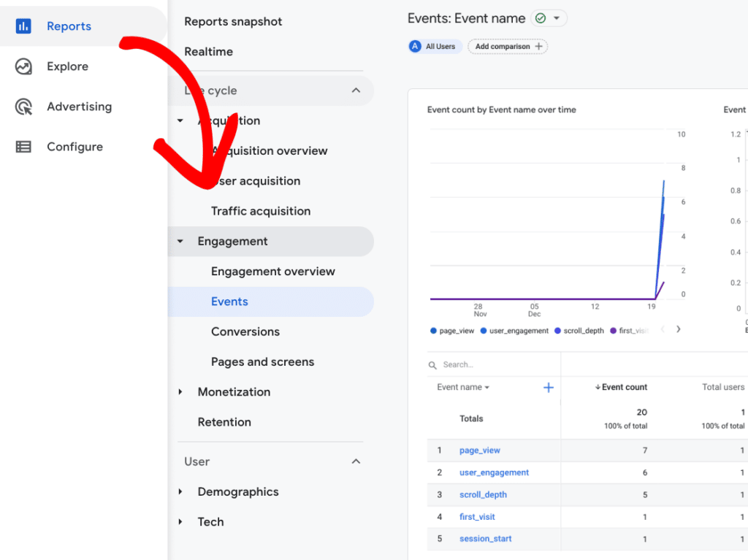Go to Pages and screens report
The width and height of the screenshot is (748, 560).
pyautogui.click(x=262, y=362)
